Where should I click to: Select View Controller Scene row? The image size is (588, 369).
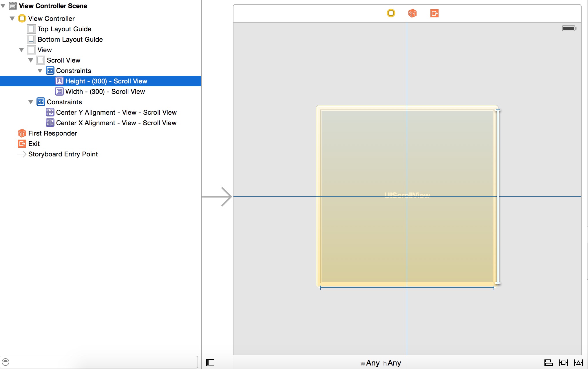click(101, 6)
